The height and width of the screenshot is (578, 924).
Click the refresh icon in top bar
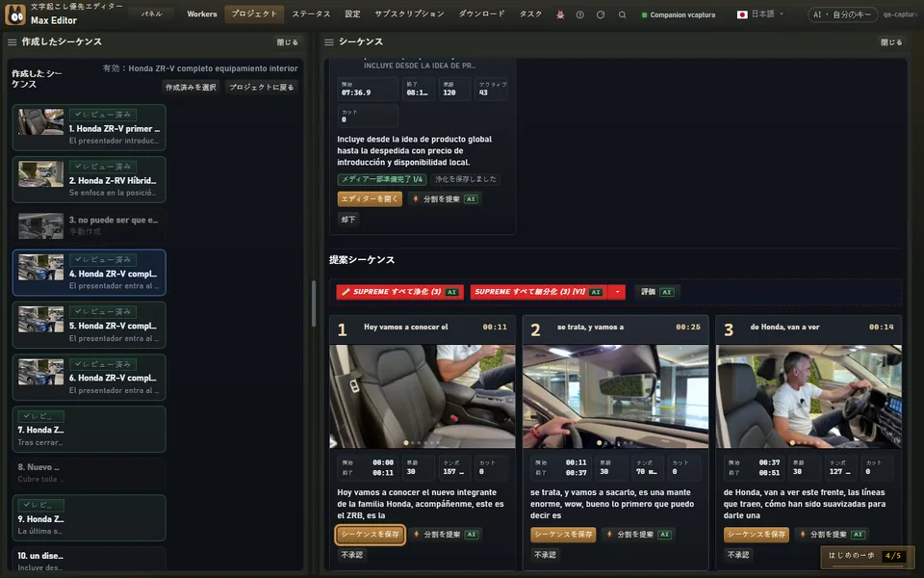coord(601,14)
